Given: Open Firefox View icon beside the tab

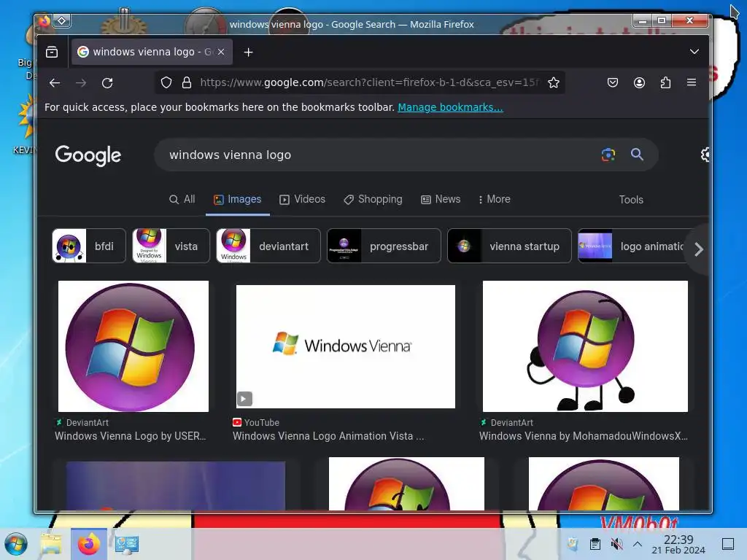Looking at the screenshot, I should click(x=52, y=52).
